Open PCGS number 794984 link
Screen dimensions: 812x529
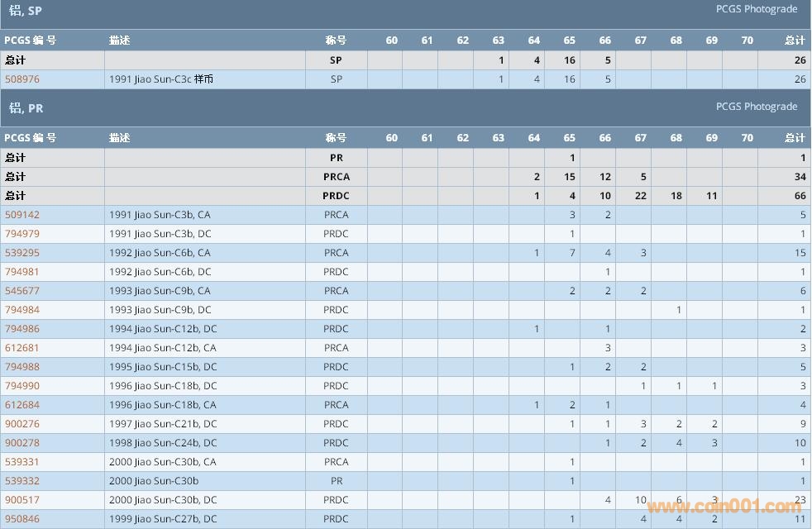point(22,310)
